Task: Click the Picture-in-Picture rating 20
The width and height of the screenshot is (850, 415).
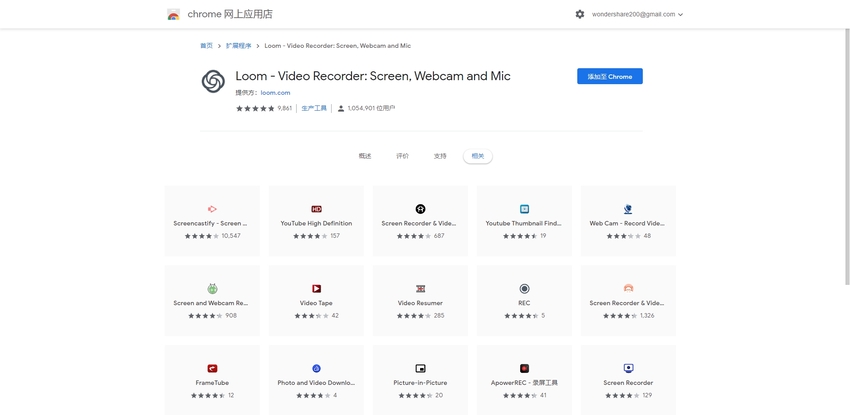Action: [x=421, y=395]
